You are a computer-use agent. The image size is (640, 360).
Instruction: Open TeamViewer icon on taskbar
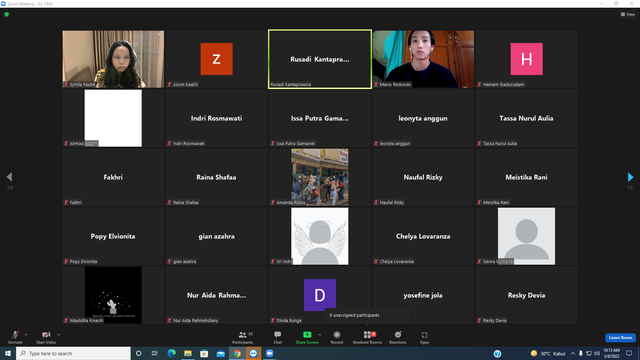253,353
